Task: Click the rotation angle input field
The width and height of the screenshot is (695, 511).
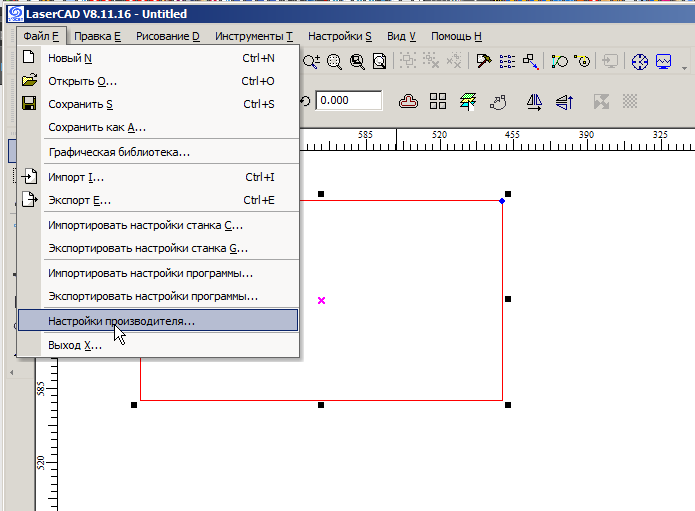Action: 348,101
